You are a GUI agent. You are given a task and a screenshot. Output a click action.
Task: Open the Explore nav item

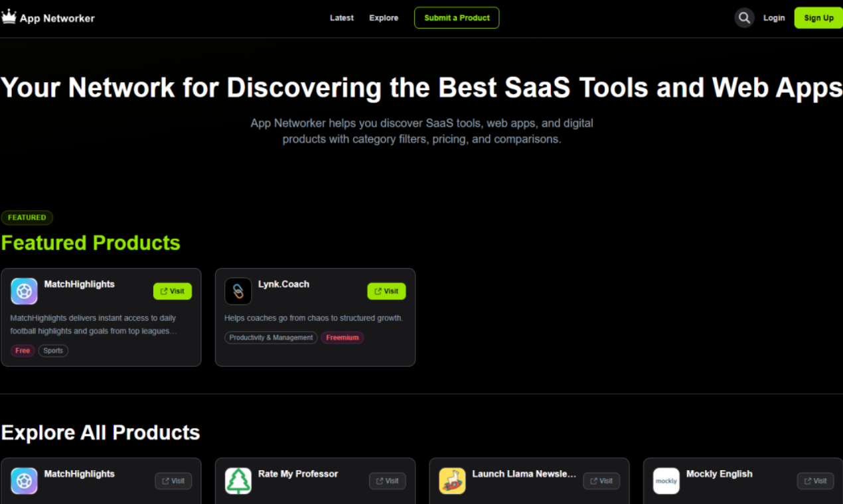384,18
